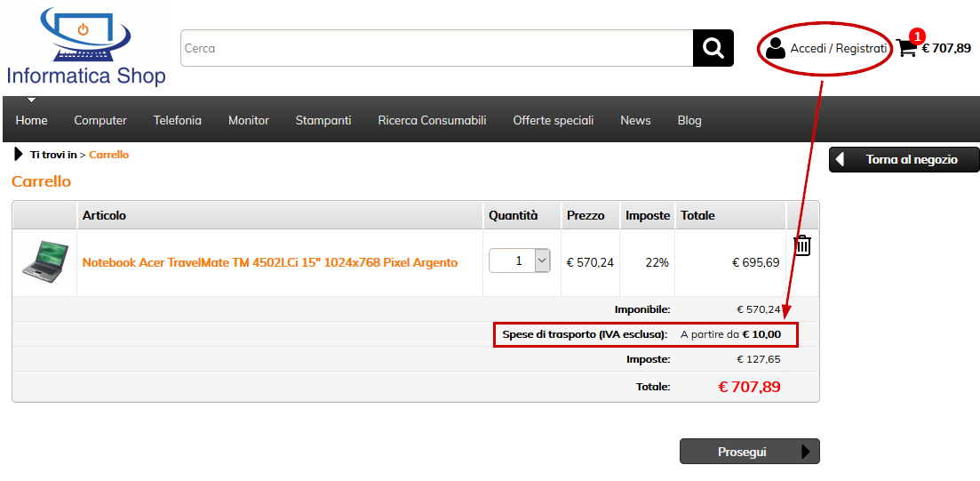Image resolution: width=980 pixels, height=481 pixels.
Task: Go to the Telefonia section
Action: click(178, 120)
